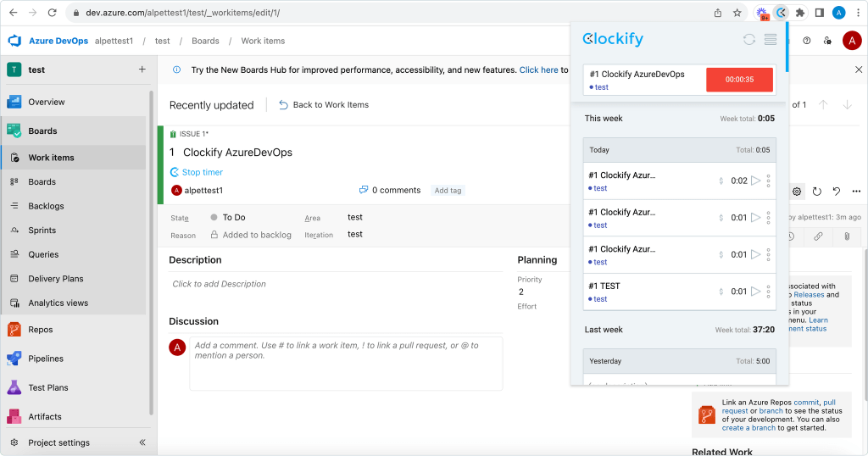Click the Description text area
Screen dimensions: 868x456
[x=336, y=284]
